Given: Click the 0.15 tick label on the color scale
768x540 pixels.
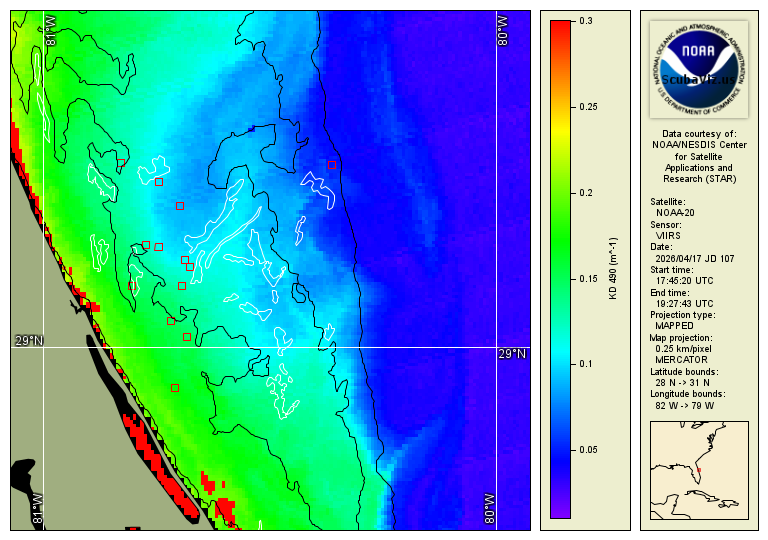Looking at the screenshot, I should [589, 279].
